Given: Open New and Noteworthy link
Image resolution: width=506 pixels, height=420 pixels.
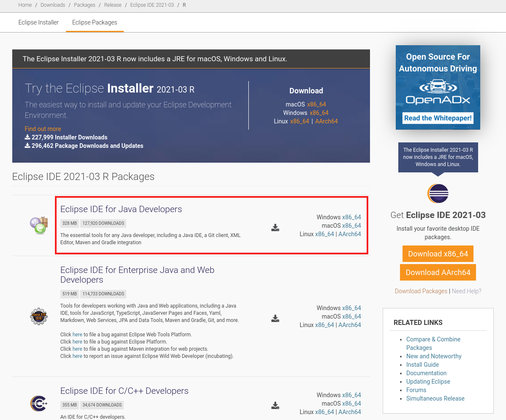Looking at the screenshot, I should pyautogui.click(x=434, y=356).
